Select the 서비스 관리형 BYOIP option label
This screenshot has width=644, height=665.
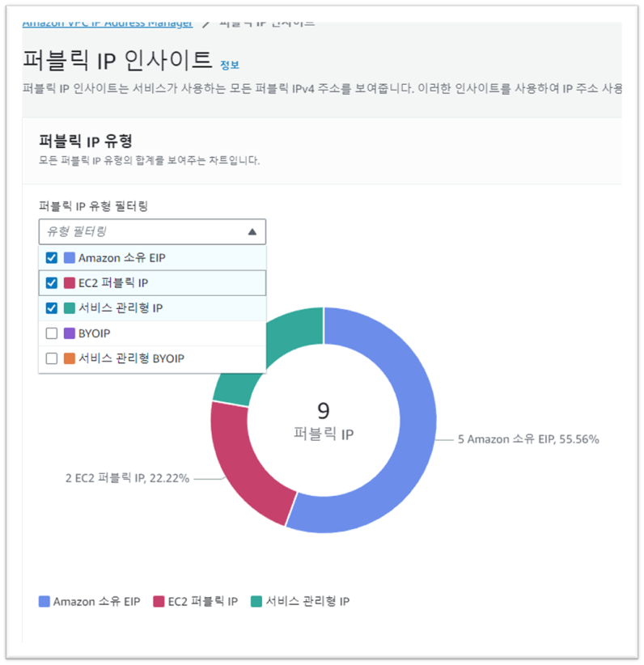coord(132,358)
